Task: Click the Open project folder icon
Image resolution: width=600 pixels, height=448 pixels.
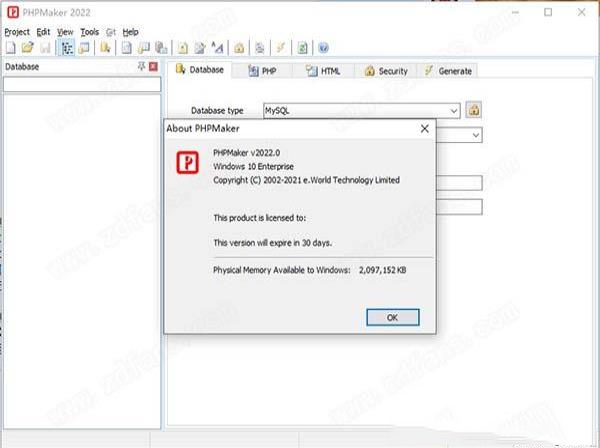Action: [27, 47]
